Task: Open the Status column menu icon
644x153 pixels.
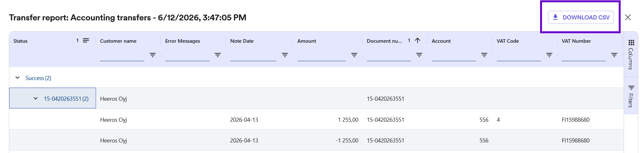Action: point(86,40)
